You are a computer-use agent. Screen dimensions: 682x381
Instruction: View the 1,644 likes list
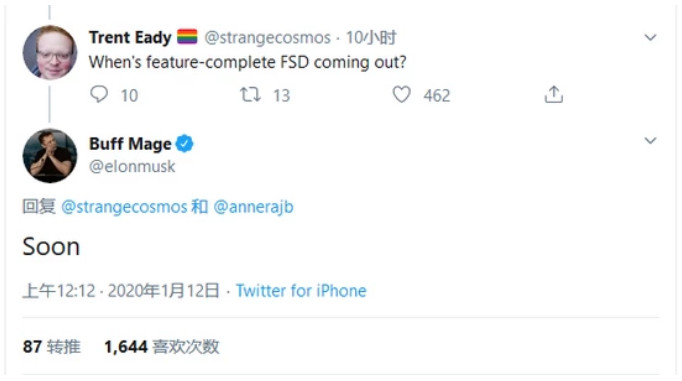[x=162, y=347]
